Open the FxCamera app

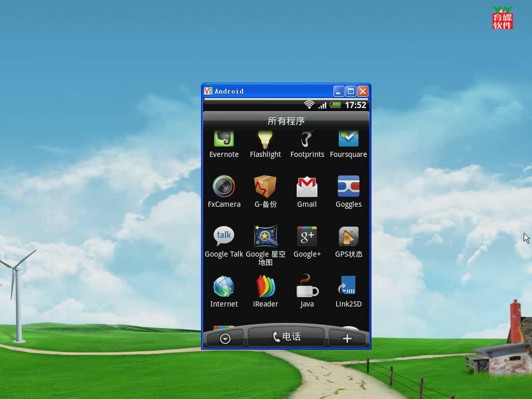coord(224,191)
